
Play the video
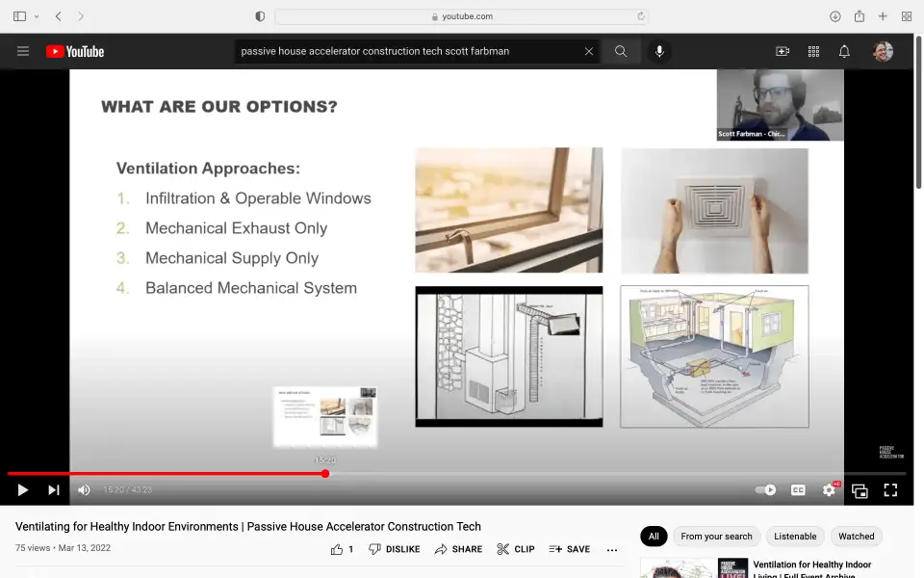coord(23,490)
